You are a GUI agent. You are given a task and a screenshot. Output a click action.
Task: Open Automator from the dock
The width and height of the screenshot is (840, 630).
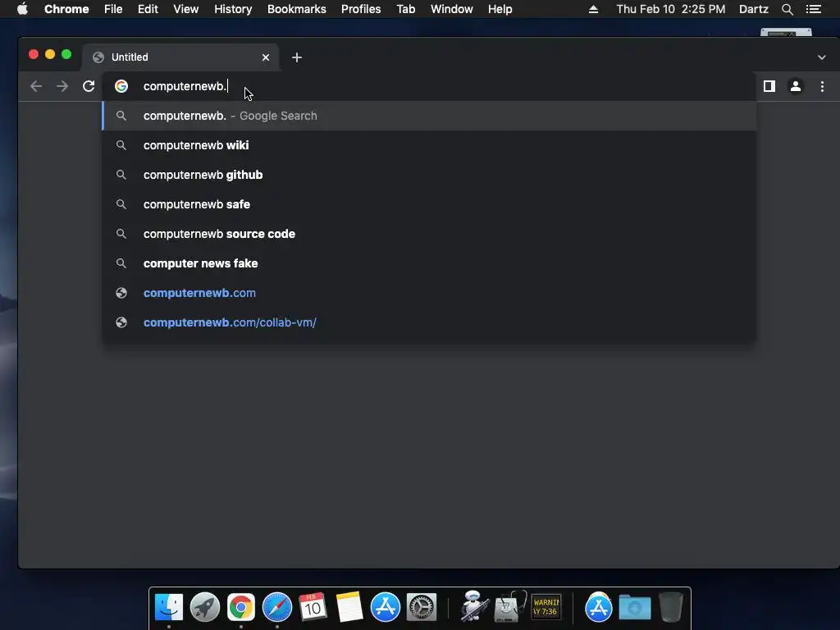click(x=473, y=606)
